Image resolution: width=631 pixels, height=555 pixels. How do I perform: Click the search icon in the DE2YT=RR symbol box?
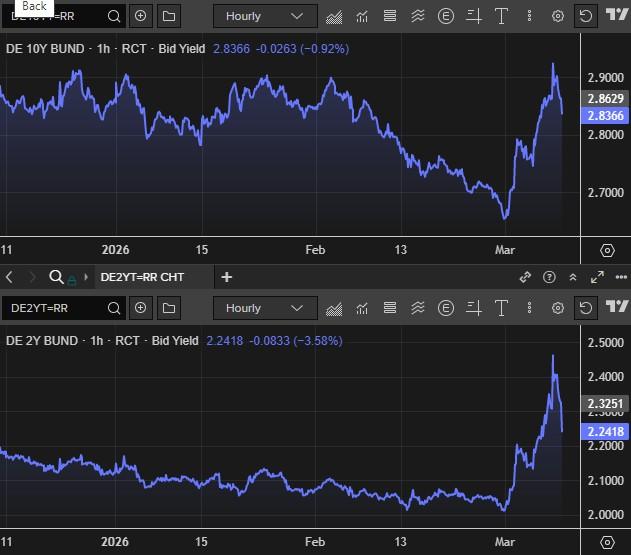[x=114, y=308]
